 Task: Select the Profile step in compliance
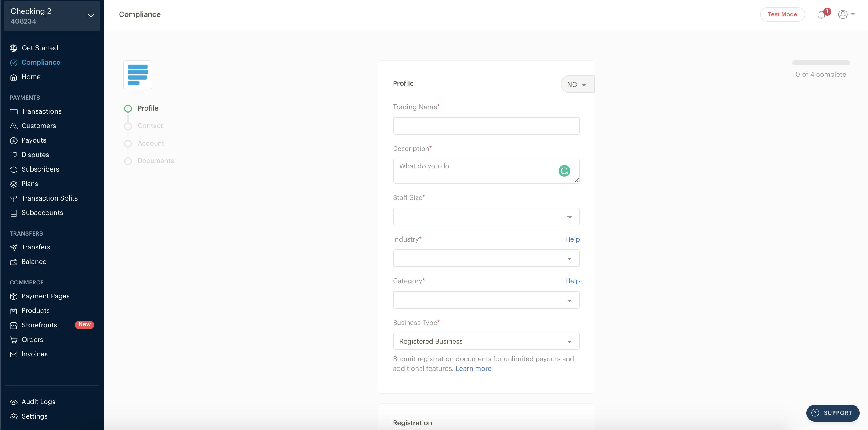coord(148,107)
